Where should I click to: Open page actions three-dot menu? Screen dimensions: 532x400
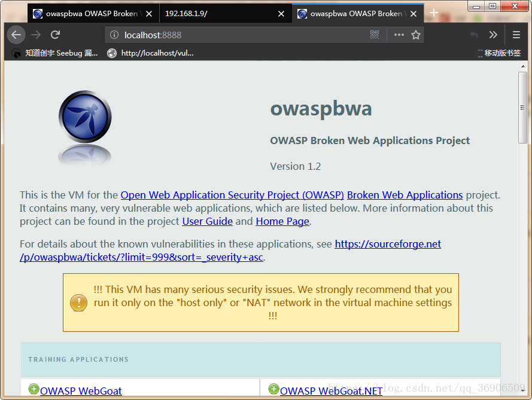click(x=399, y=35)
